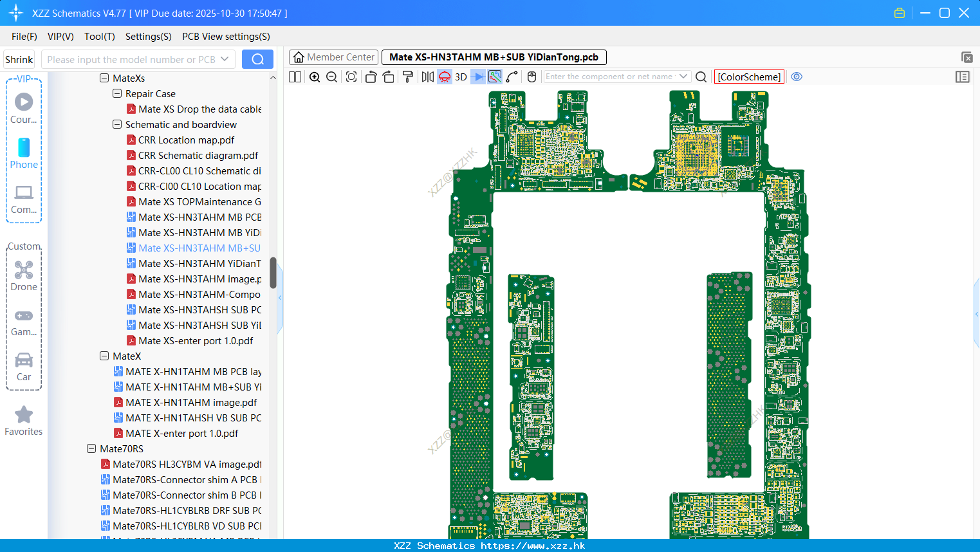The height and width of the screenshot is (552, 980).
Task: Click the title bar gift box icon
Action: 900,13
